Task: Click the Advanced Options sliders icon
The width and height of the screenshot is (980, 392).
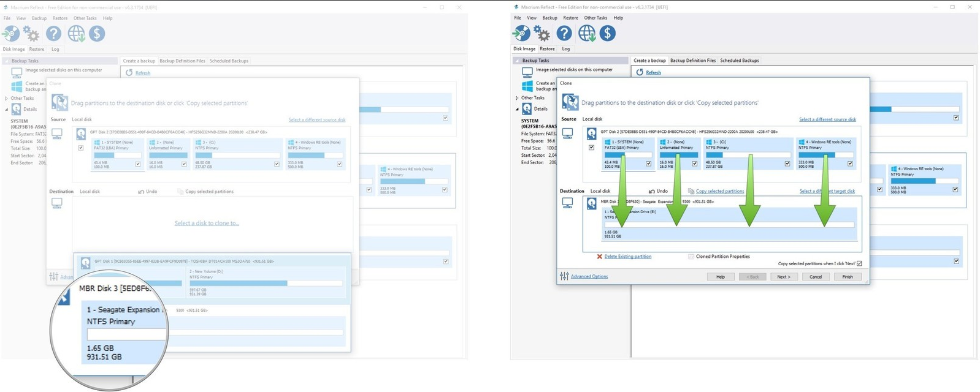Action: pos(564,276)
